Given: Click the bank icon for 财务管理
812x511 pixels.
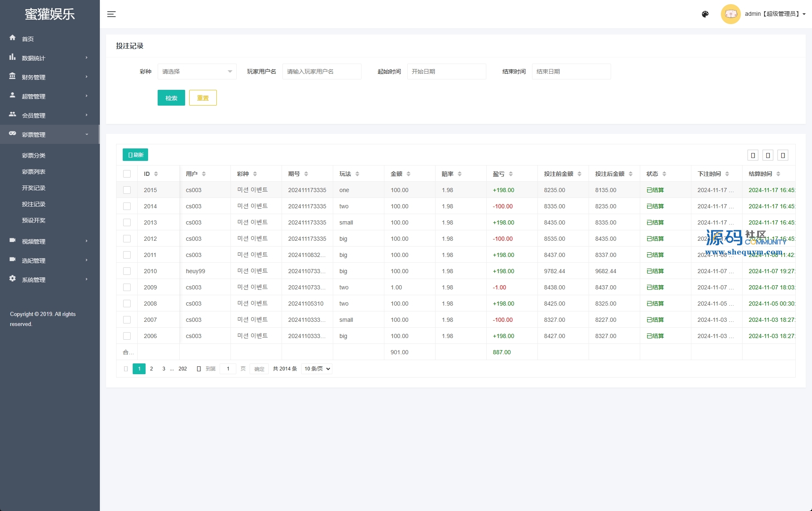Looking at the screenshot, I should click(x=12, y=76).
